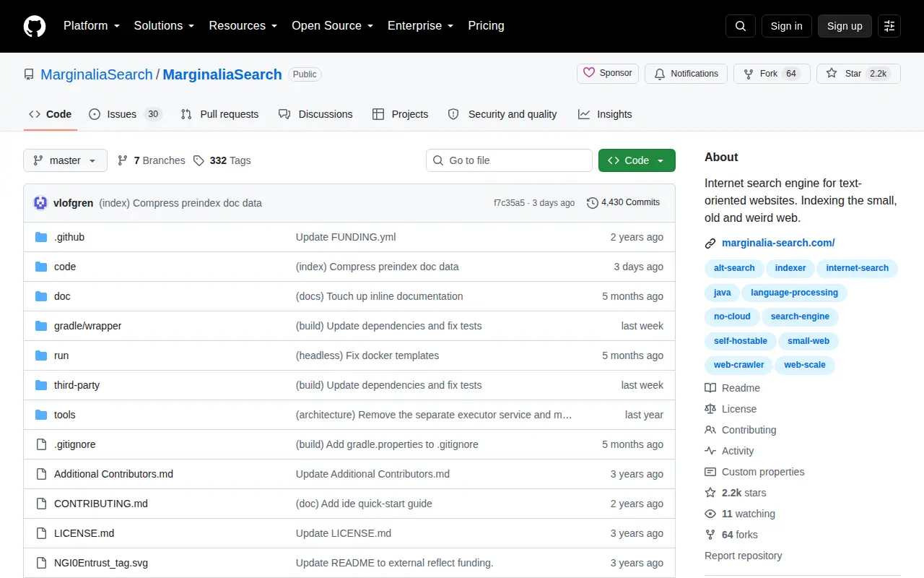Open the Pricing link
Viewport: 924px width, 578px height.
tap(487, 26)
